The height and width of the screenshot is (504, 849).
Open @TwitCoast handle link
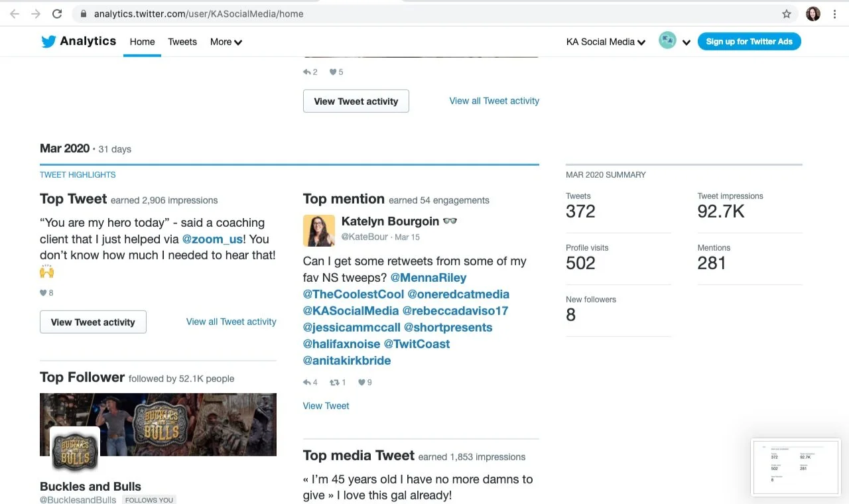[x=417, y=344]
